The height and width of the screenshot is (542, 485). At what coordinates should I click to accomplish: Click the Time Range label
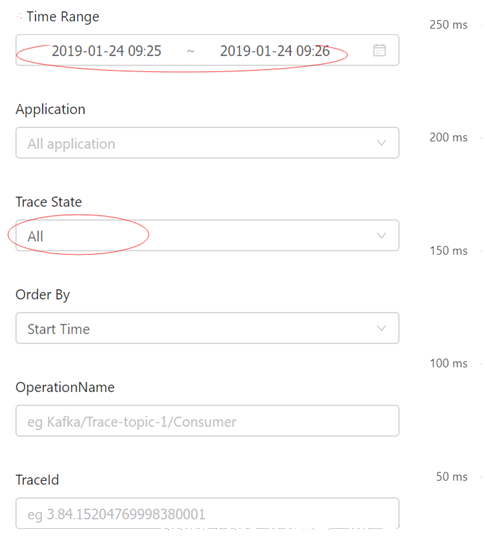pos(63,17)
